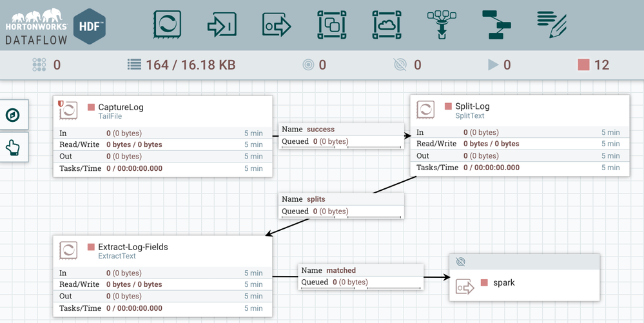Click the not-transmitting icon on spark port

(461, 262)
